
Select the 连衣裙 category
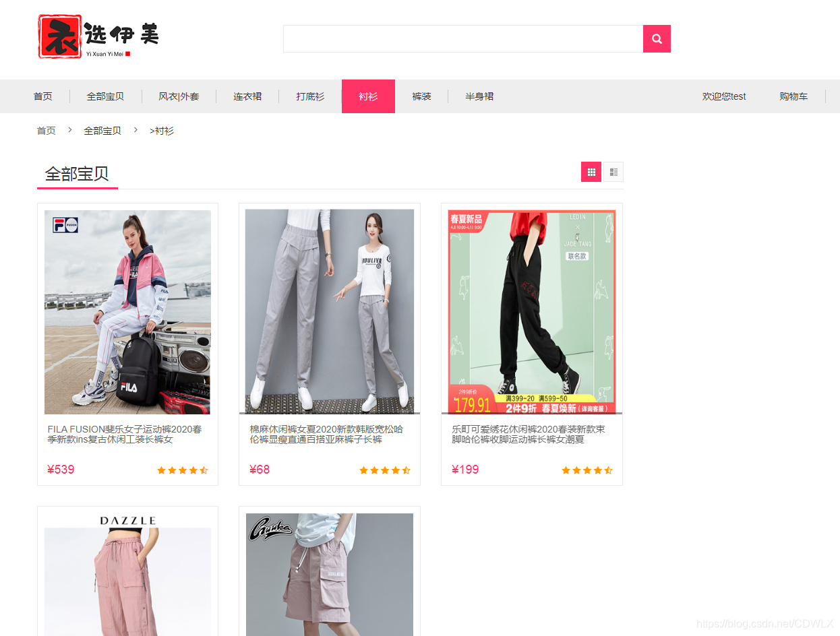247,96
